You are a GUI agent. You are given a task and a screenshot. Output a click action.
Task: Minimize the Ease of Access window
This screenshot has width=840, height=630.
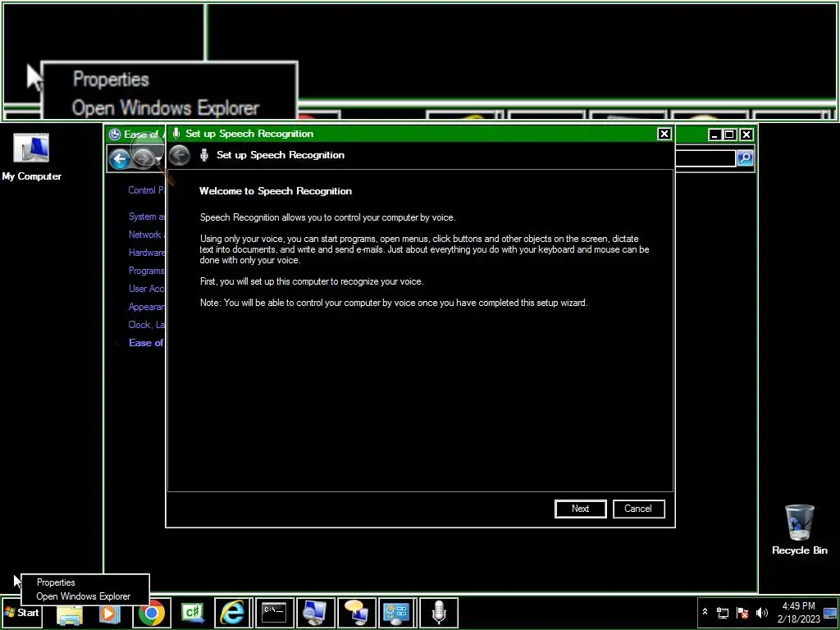(x=714, y=135)
